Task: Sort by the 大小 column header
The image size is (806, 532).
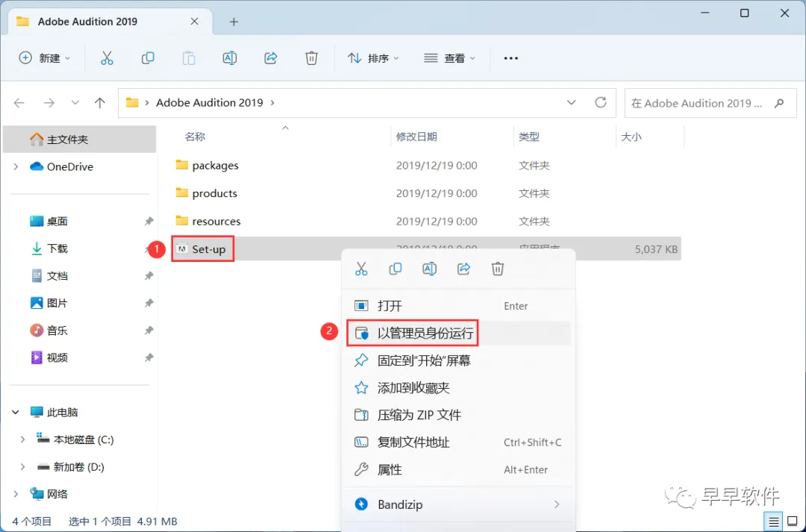Action: pos(631,137)
